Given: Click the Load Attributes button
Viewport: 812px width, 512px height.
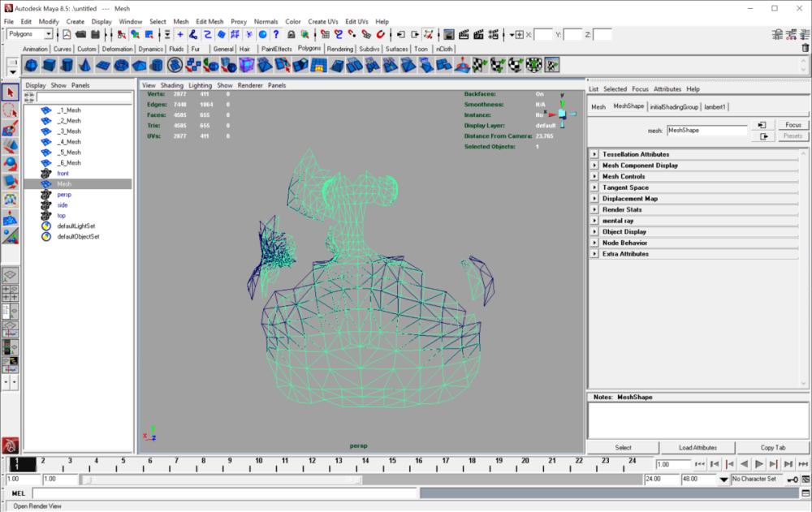Looking at the screenshot, I should coord(698,448).
